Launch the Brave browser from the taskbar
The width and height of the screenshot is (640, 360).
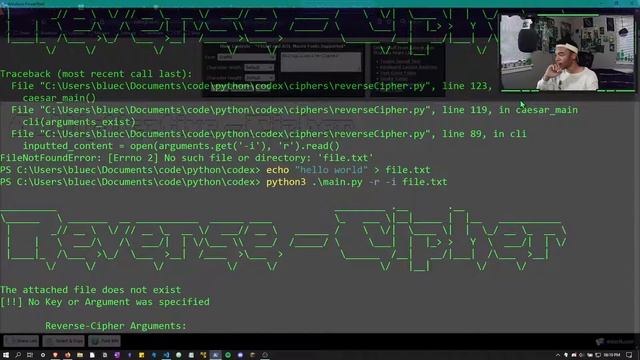tap(55, 355)
